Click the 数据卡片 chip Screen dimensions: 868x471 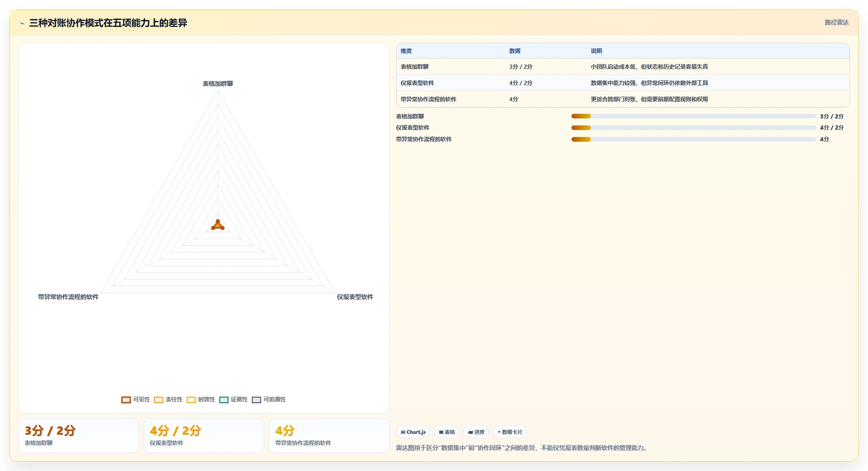coord(510,432)
